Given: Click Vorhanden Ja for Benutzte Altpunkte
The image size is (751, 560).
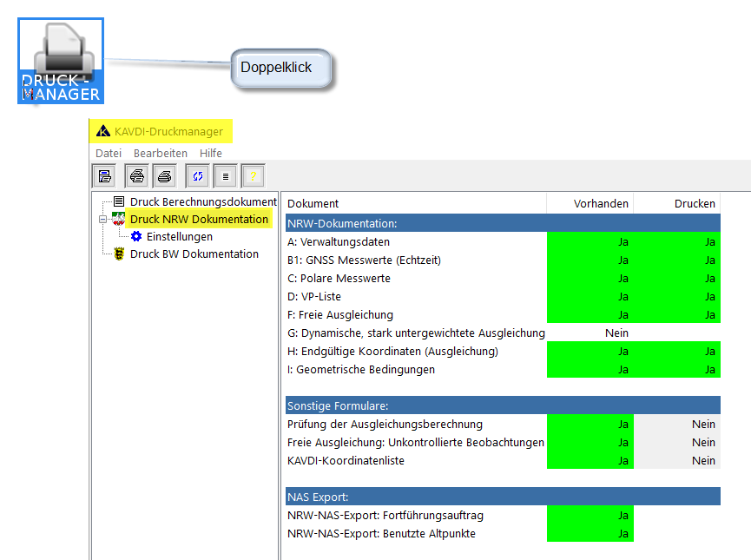Looking at the screenshot, I should (x=590, y=533).
